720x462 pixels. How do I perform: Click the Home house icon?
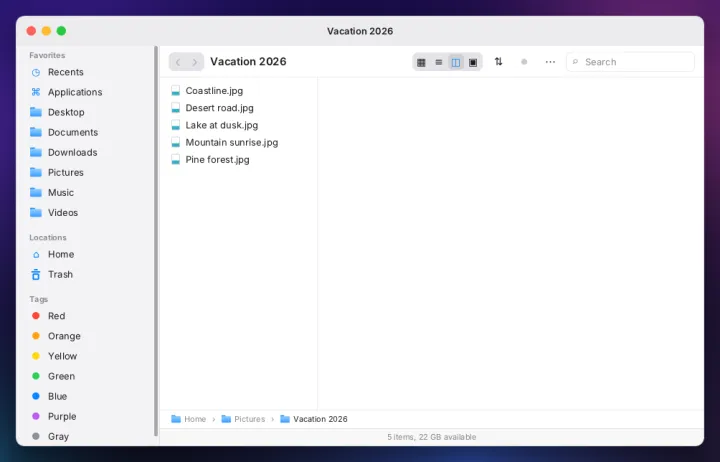coord(36,255)
